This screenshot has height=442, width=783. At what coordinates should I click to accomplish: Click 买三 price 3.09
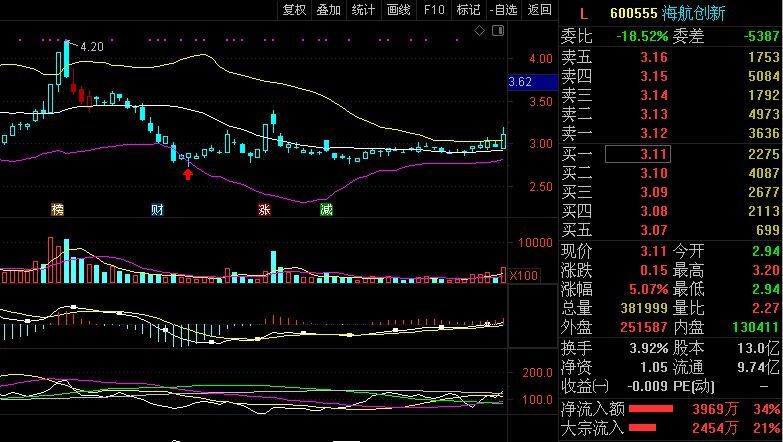(654, 192)
